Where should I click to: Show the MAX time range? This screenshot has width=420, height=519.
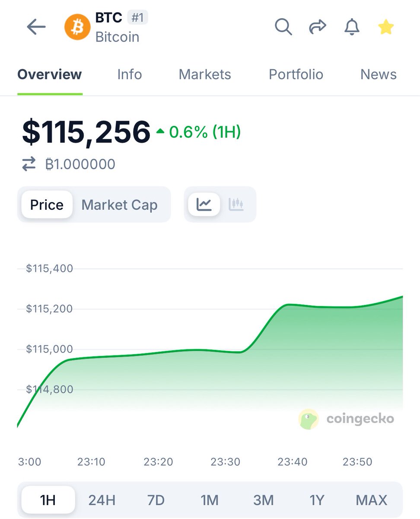point(372,500)
